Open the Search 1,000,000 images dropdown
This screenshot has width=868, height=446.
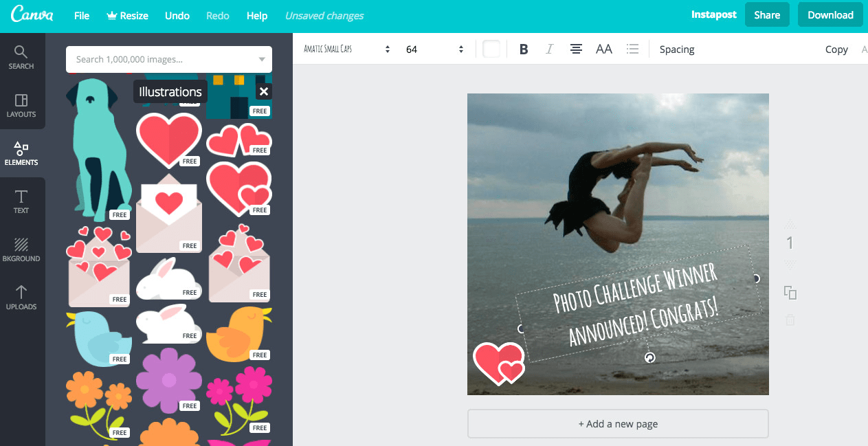[x=261, y=59]
